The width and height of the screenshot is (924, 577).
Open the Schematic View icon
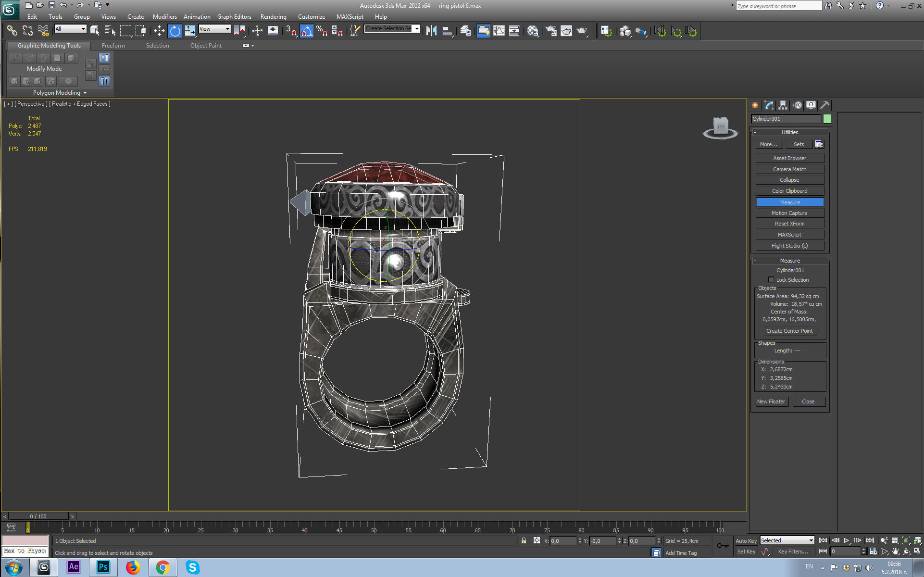(514, 31)
